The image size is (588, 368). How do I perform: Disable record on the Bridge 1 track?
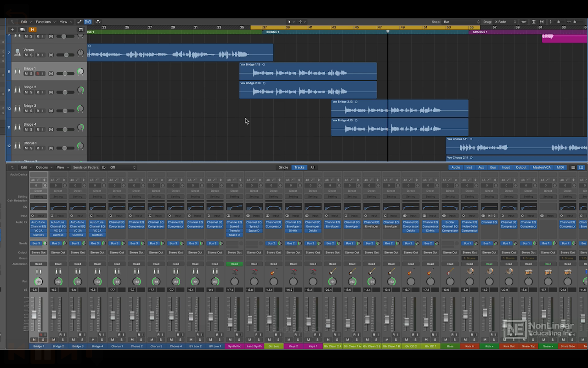[x=38, y=74]
